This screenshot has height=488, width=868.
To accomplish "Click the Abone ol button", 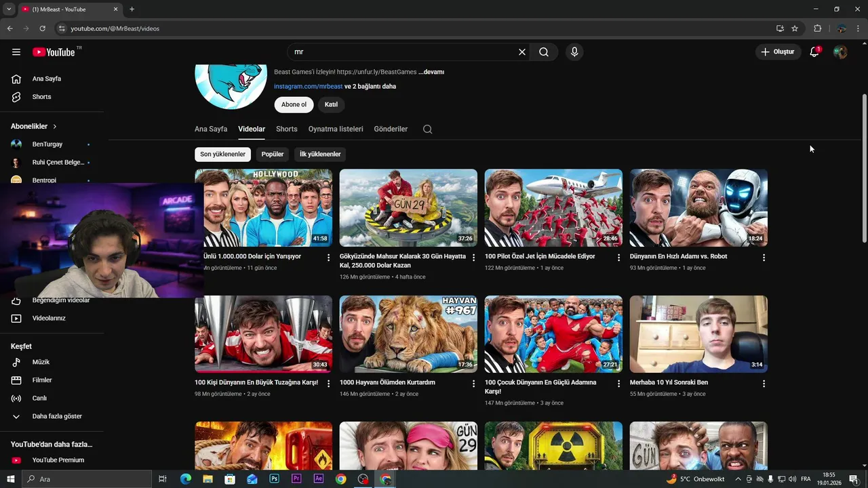I will 294,104.
